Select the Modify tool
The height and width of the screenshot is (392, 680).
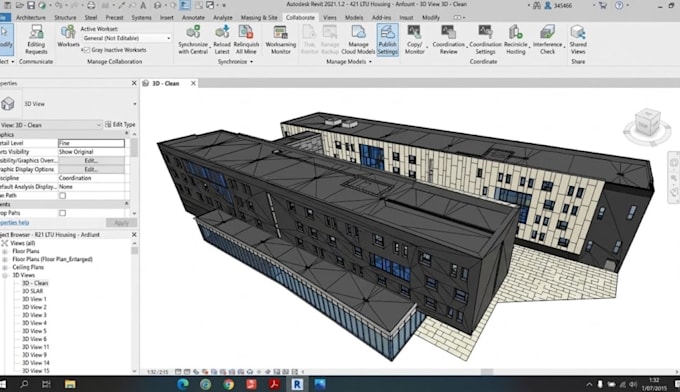(6, 39)
